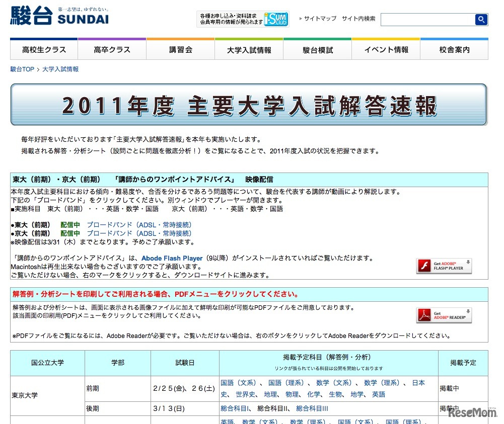Viewport: 504px width, 424px height.
Task: Click the Get Adobe Reader button
Action: (444, 315)
